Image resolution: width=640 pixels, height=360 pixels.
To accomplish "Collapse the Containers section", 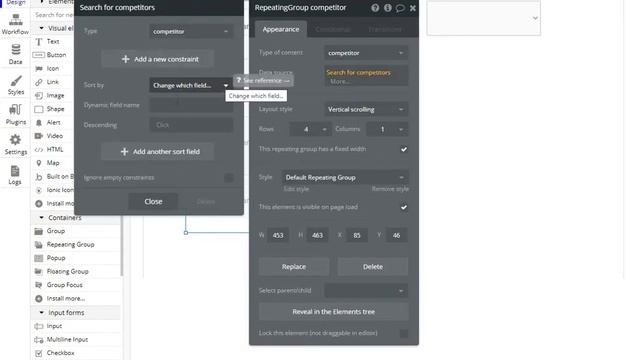I will click(41, 218).
